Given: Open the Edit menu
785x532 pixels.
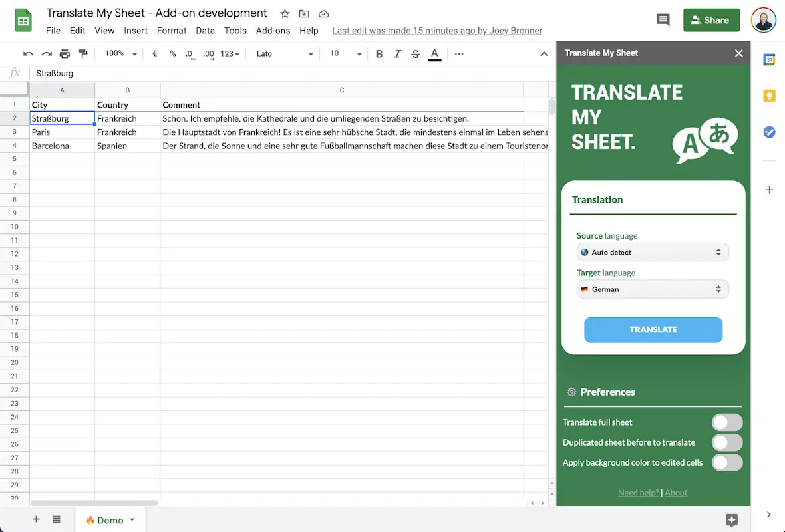Looking at the screenshot, I should point(78,31).
